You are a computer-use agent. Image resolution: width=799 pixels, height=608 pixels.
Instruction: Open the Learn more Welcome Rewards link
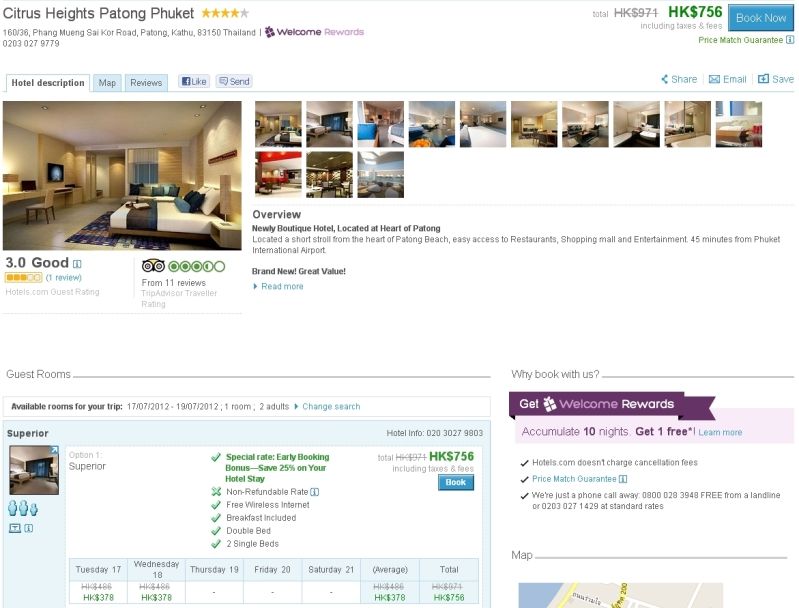click(720, 433)
